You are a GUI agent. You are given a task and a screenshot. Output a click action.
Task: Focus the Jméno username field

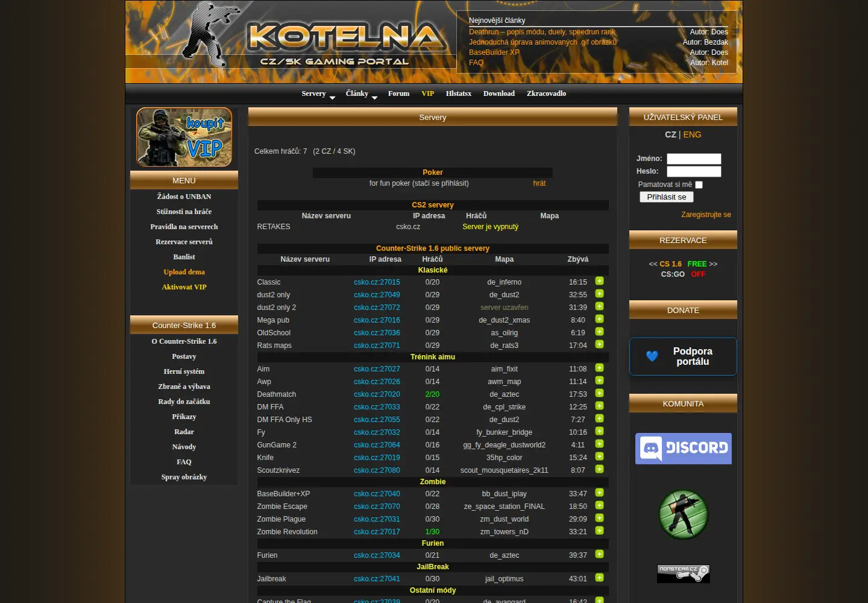pos(694,159)
